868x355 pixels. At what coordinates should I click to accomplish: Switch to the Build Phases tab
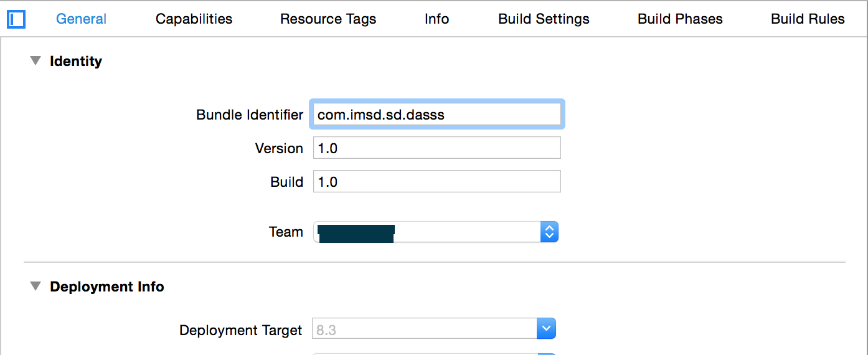point(680,19)
